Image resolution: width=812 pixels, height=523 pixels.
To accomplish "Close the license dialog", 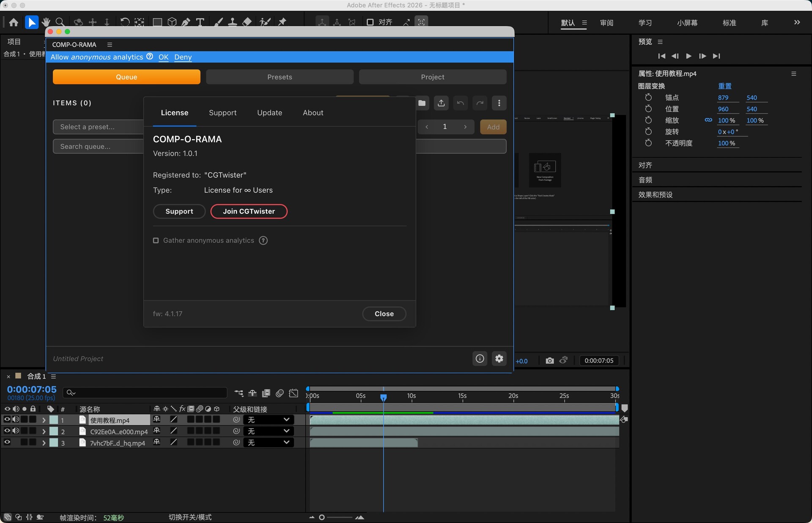I will click(384, 314).
